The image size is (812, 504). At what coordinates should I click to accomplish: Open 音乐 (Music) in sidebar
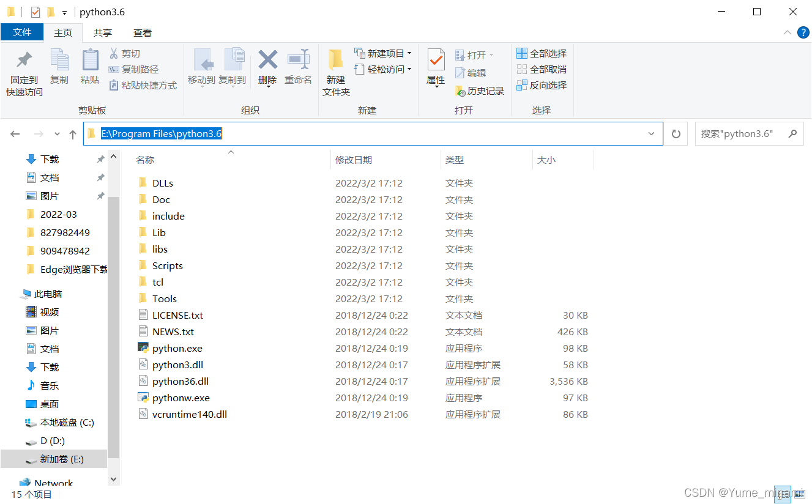tap(50, 385)
